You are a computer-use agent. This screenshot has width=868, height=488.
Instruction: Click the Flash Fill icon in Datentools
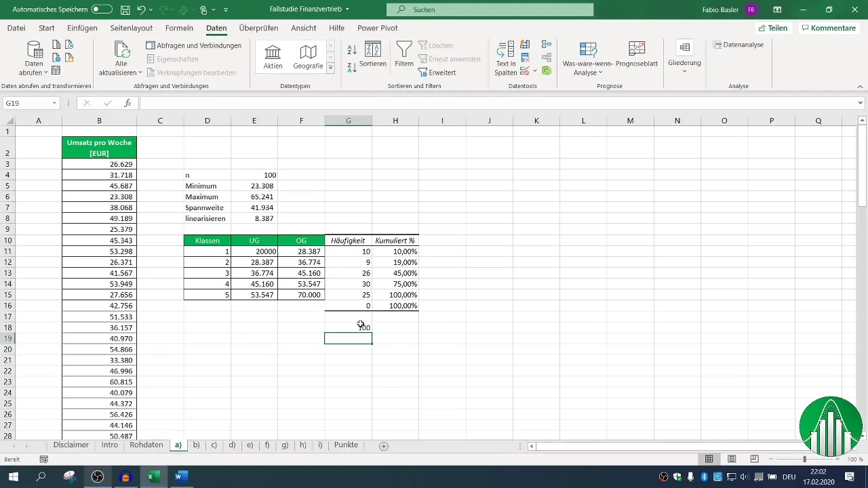pos(525,45)
